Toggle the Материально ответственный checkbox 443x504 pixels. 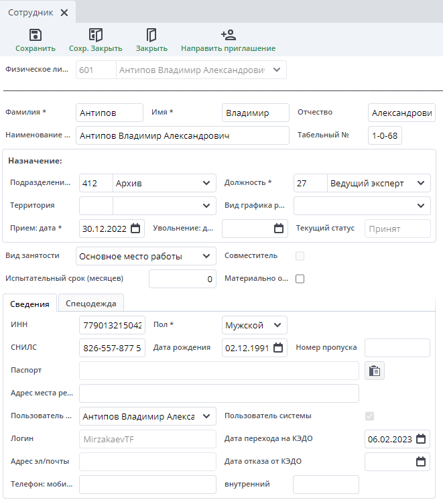tap(300, 279)
